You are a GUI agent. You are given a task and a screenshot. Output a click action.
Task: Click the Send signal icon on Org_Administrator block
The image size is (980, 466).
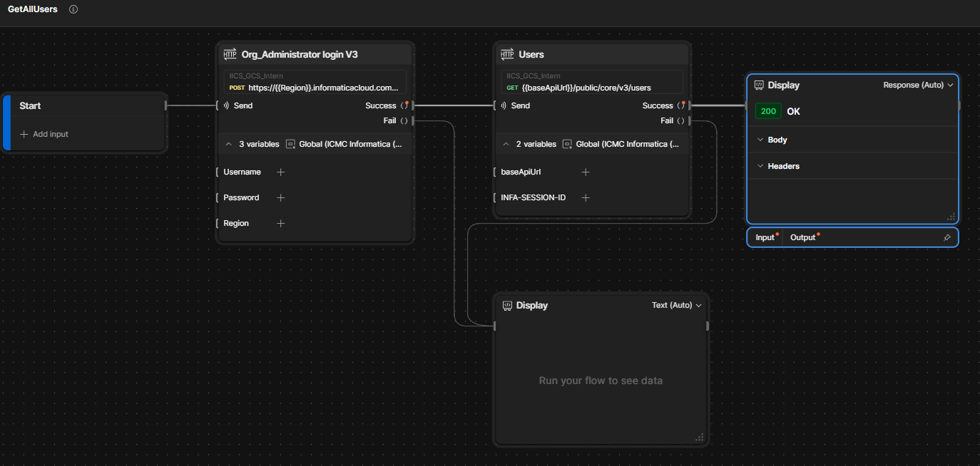(x=226, y=105)
